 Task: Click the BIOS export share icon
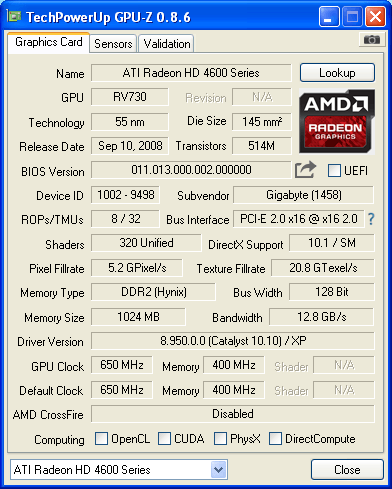pyautogui.click(x=305, y=170)
